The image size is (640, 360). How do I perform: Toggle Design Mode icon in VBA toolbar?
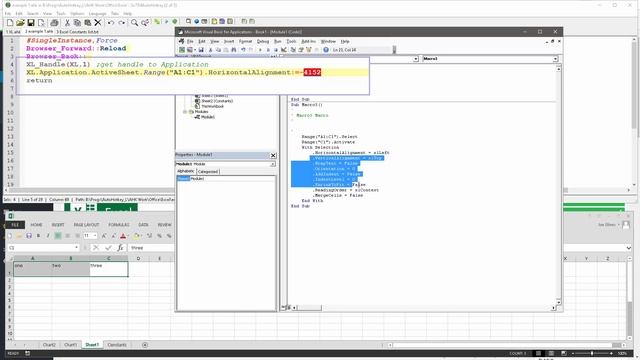[x=284, y=50]
